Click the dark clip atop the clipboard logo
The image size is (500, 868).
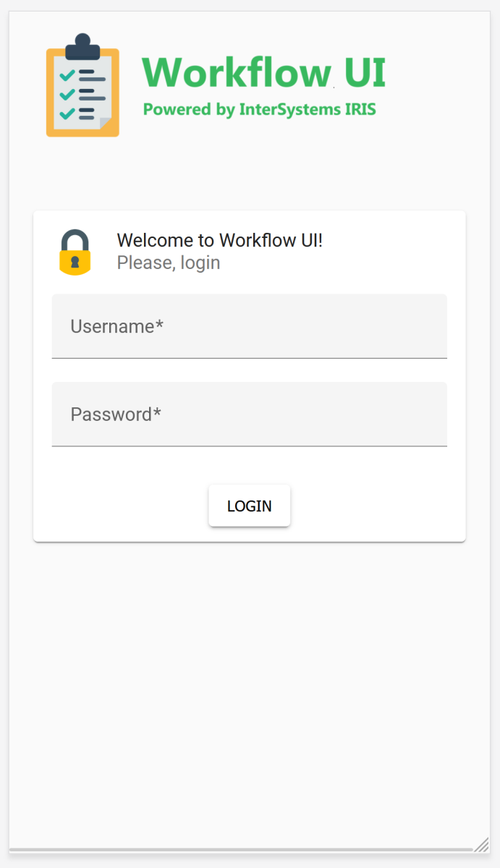(x=82, y=48)
